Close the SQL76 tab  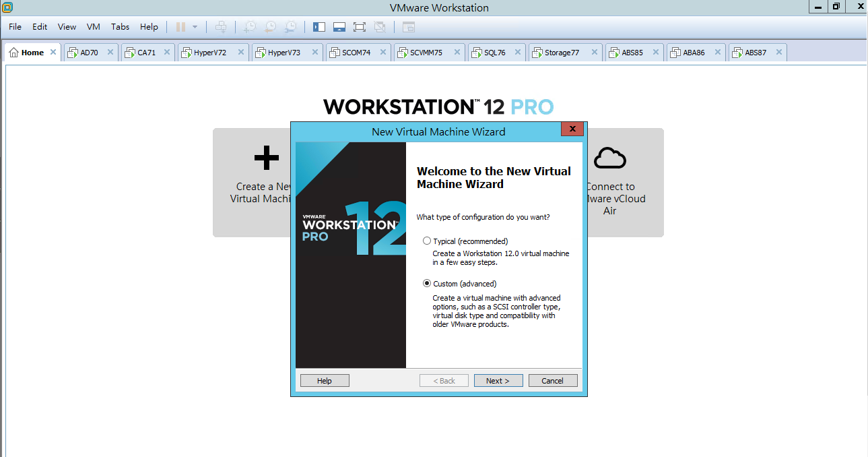click(x=519, y=52)
